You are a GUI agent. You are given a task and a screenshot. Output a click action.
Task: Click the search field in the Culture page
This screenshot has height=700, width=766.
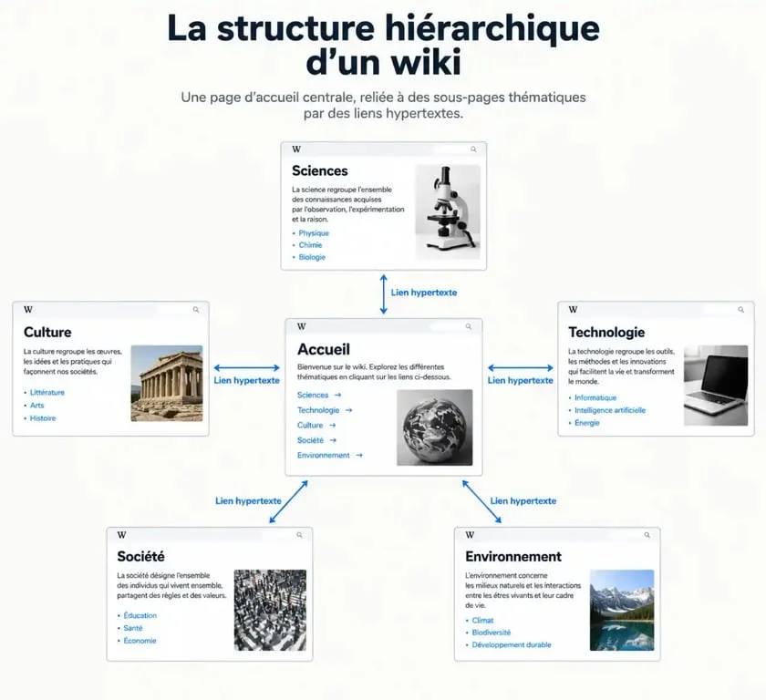coord(180,310)
